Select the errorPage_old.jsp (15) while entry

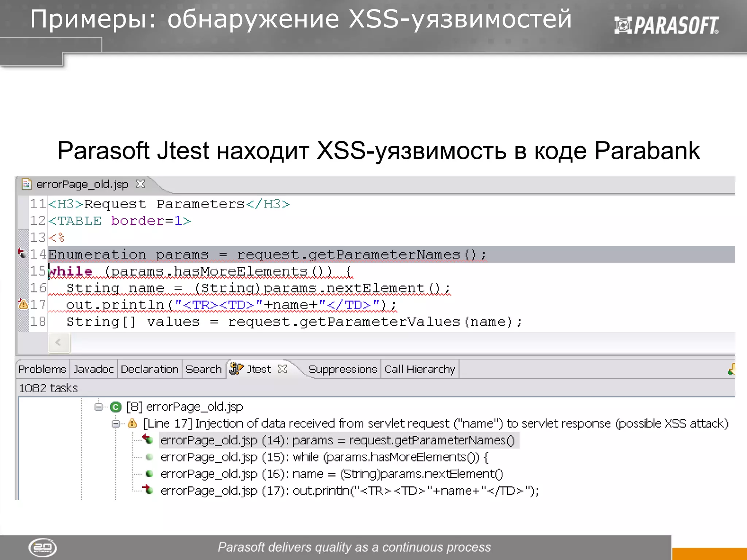(324, 457)
